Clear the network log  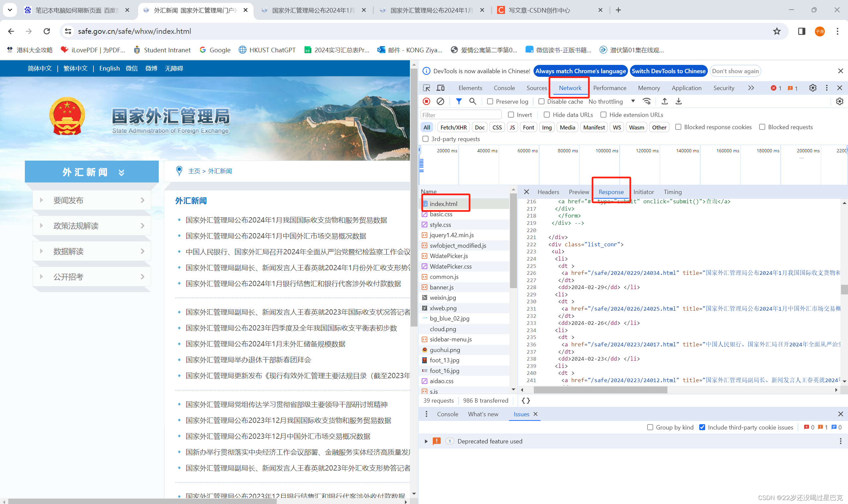coord(440,101)
